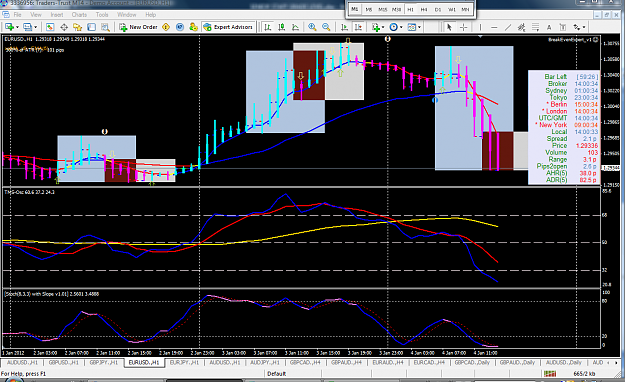Switch to the GBPCAD.,Daily chart tab
This screenshot has width=625, height=382.
pyautogui.click(x=472, y=363)
